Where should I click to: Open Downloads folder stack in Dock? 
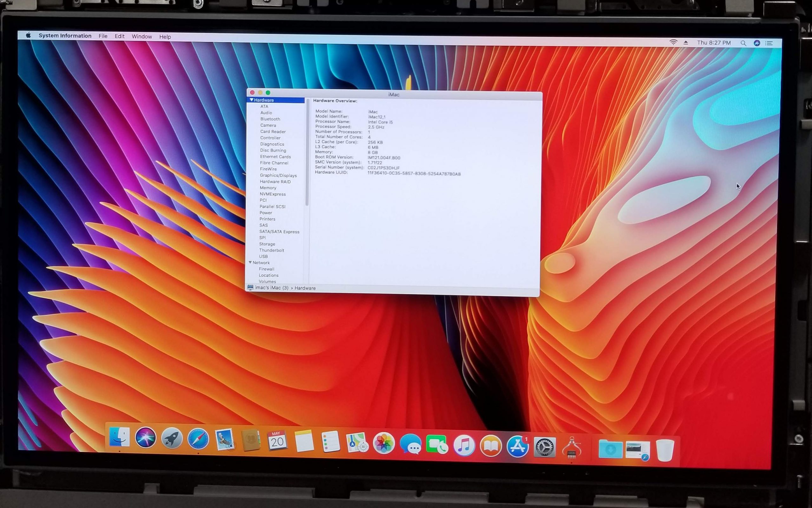[610, 449]
